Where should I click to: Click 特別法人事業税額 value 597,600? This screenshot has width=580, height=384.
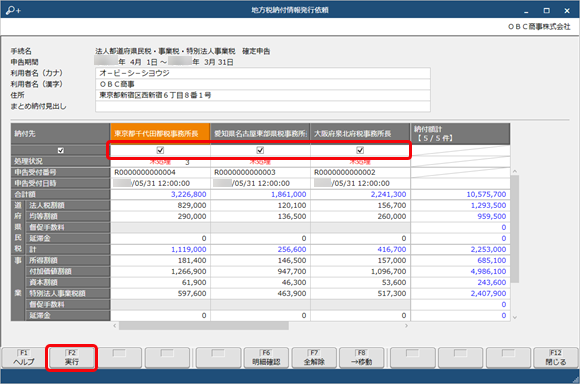pos(192,294)
